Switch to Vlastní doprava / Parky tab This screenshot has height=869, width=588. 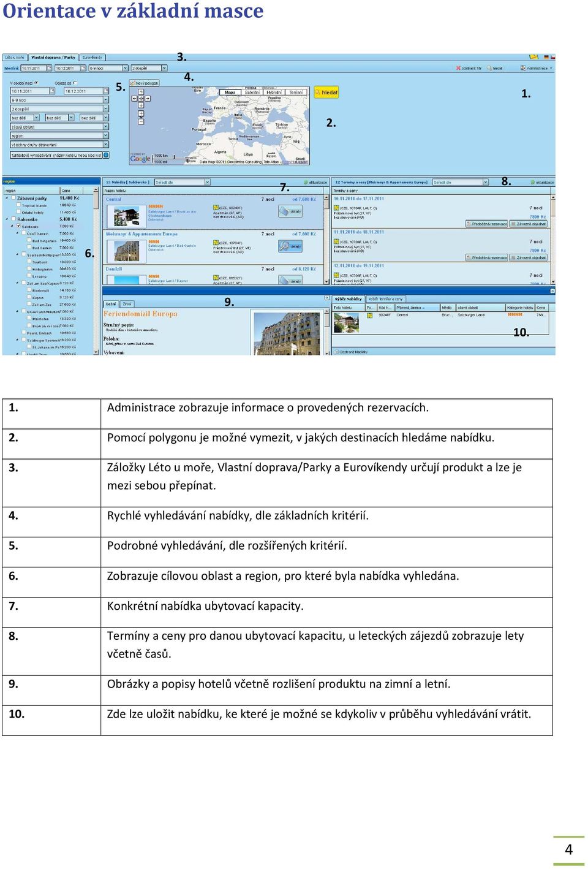(53, 58)
